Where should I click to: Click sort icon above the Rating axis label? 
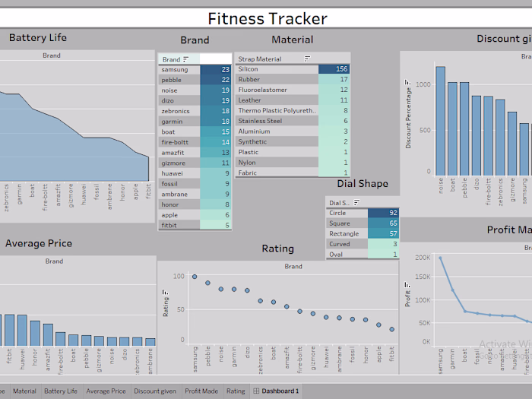click(x=165, y=292)
